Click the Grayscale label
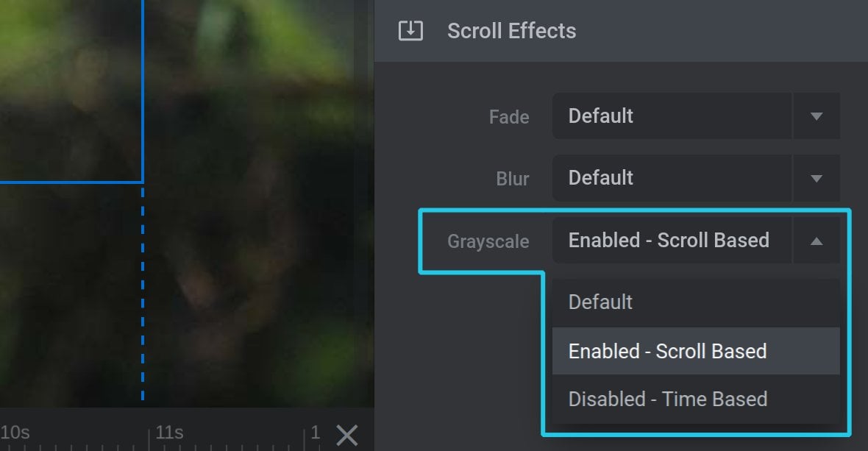The image size is (868, 451). pos(488,241)
